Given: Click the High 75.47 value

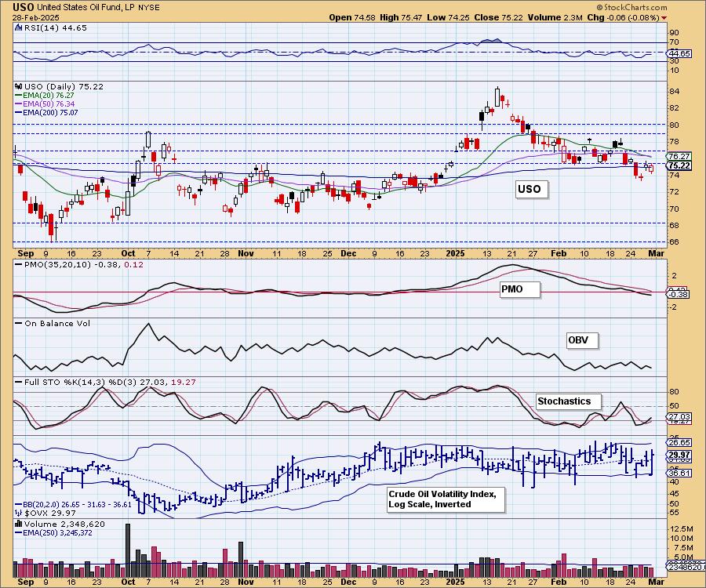Looking at the screenshot, I should pyautogui.click(x=401, y=17).
